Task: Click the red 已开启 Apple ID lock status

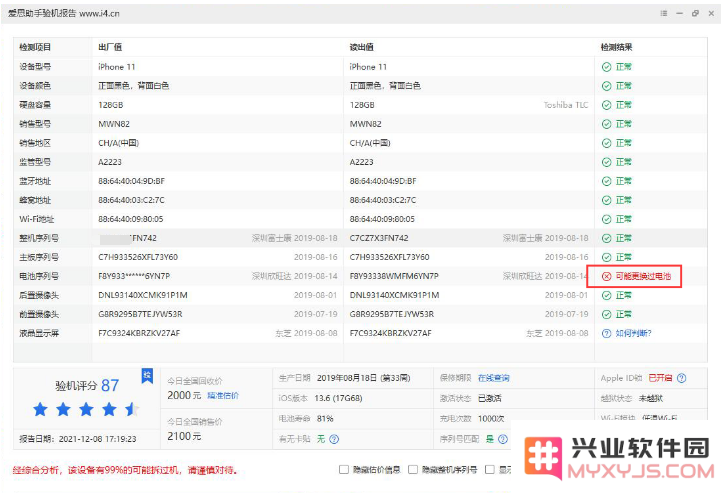Action: coord(660,378)
